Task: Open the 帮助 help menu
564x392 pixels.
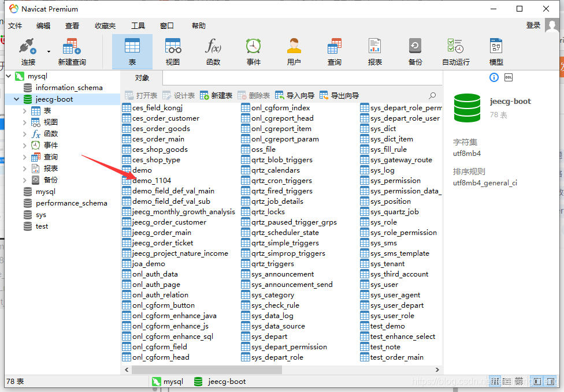Action: (199, 26)
